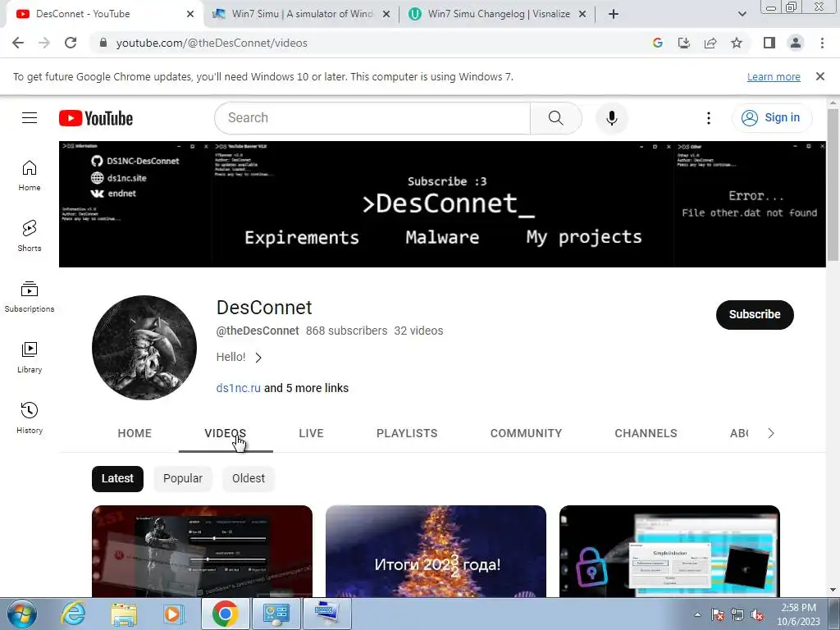
Task: Click the address bar URL
Action: pos(212,43)
